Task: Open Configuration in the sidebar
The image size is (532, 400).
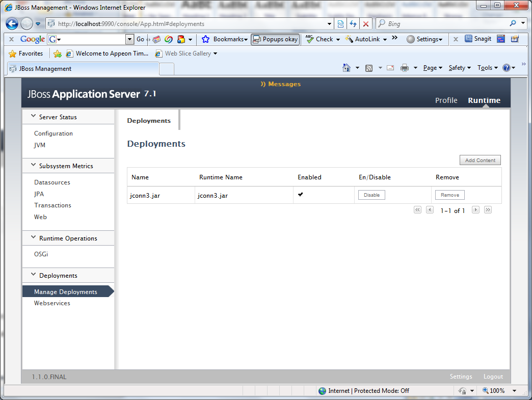Action: [54, 134]
